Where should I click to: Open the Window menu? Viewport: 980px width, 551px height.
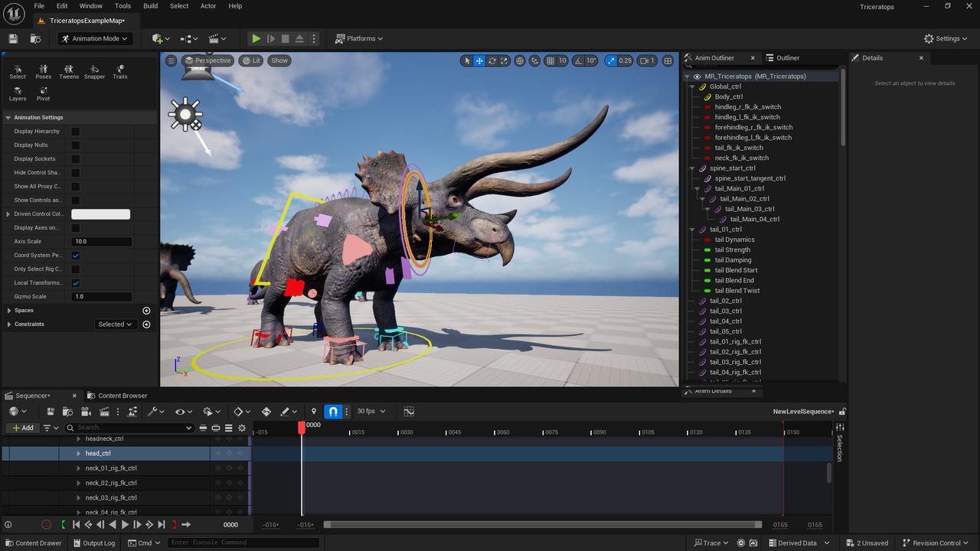pyautogui.click(x=91, y=5)
